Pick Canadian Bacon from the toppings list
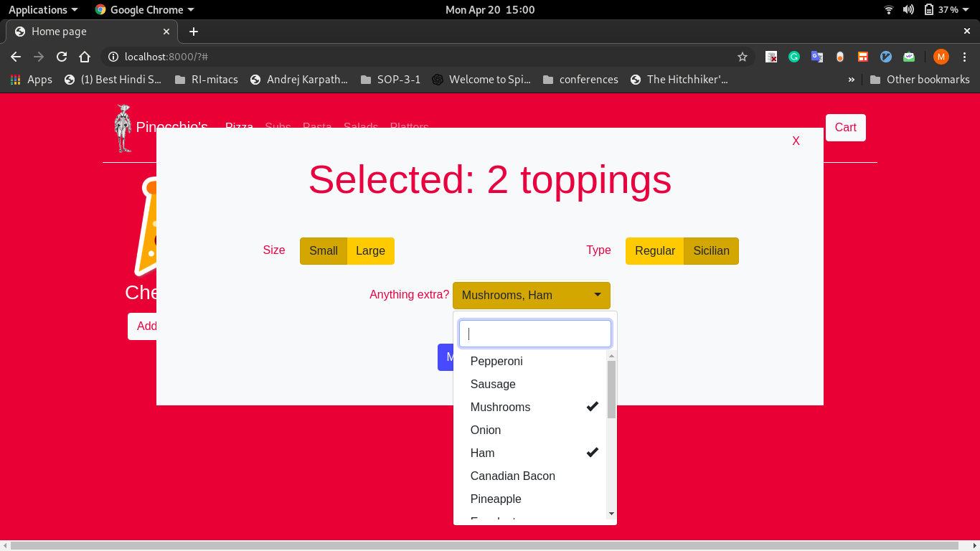The height and width of the screenshot is (551, 980). point(512,476)
